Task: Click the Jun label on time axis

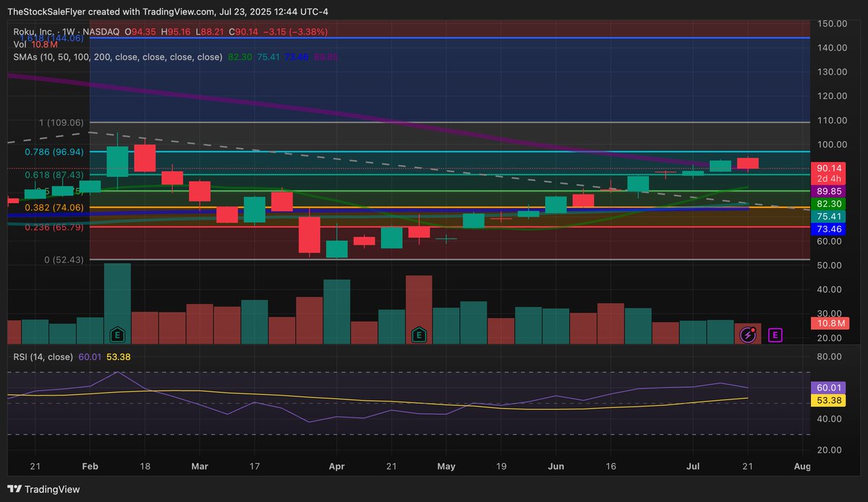Action: tap(556, 467)
